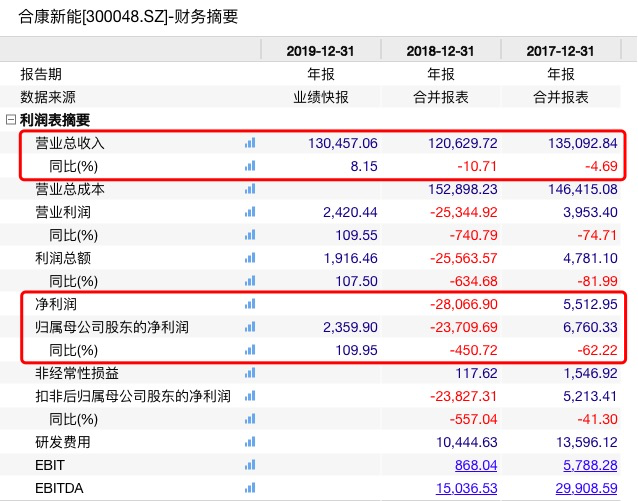Click 归属母公司净利润 value -23,709.69
638x501 pixels.
(x=464, y=327)
